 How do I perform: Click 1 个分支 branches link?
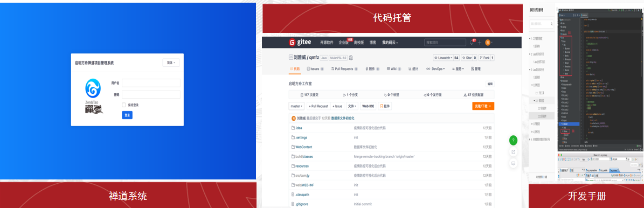pos(350,95)
